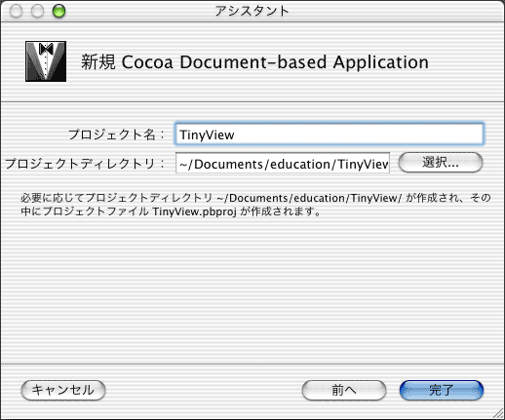
Task: Select the 新規 Cocoa Document-based Application heading
Action: [254, 61]
